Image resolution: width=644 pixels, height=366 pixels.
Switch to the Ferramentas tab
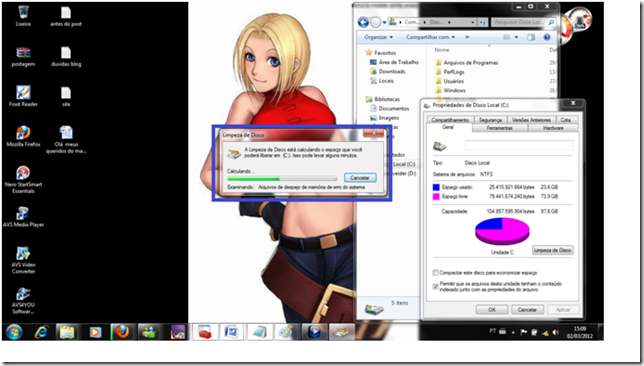coord(500,128)
